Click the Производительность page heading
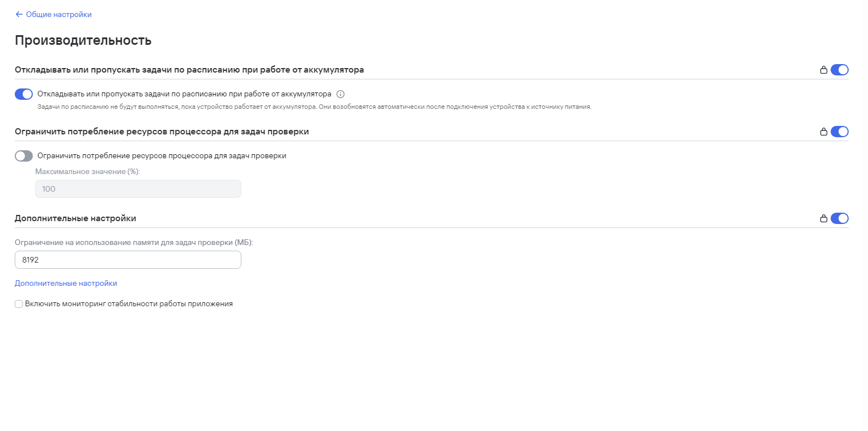868x431 pixels. tap(83, 40)
